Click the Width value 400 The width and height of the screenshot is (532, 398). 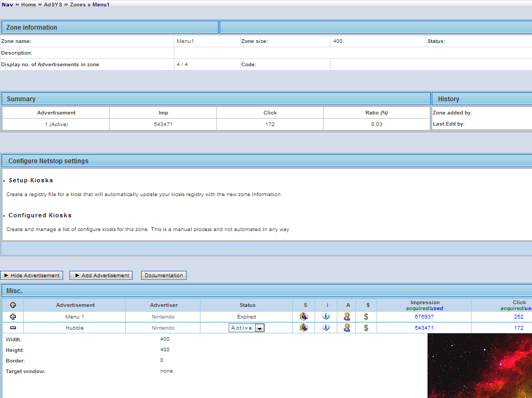pyautogui.click(x=165, y=339)
